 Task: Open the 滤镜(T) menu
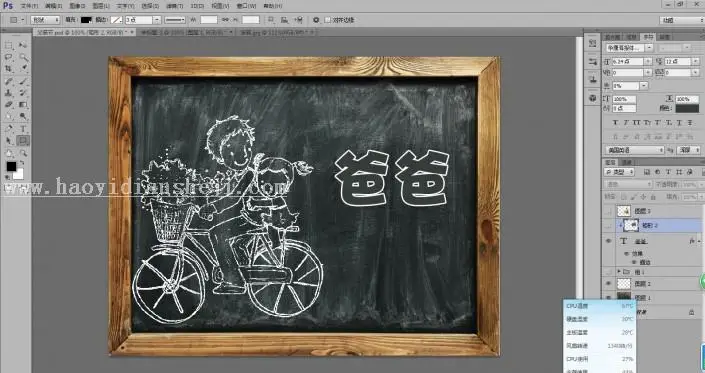click(174, 6)
